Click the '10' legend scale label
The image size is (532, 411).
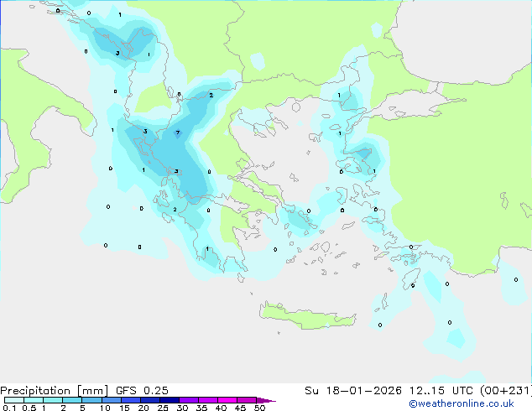(x=105, y=408)
